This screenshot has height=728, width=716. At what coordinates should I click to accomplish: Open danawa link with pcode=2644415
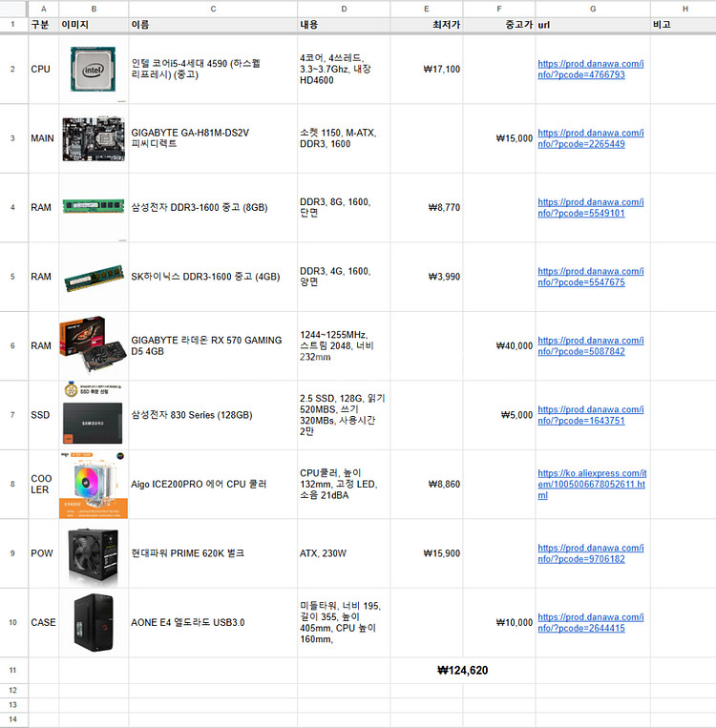(x=591, y=623)
